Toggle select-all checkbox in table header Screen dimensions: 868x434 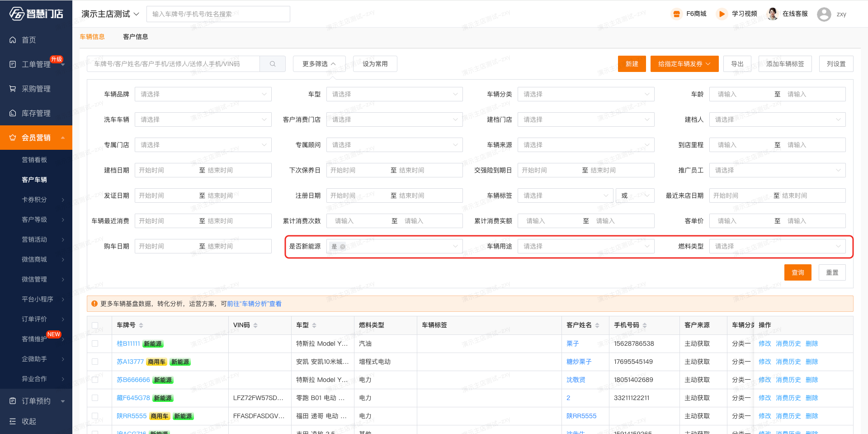coord(95,325)
